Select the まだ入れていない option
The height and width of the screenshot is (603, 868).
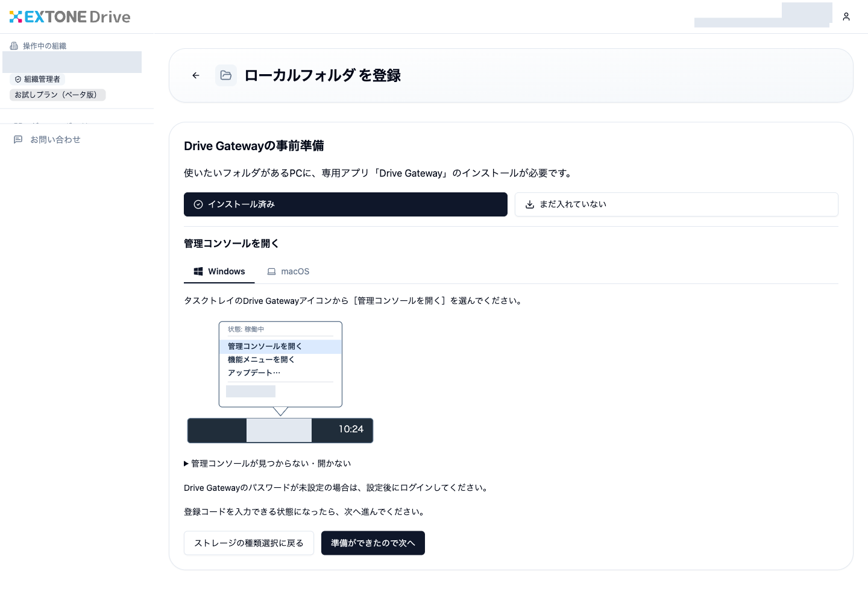tap(676, 204)
